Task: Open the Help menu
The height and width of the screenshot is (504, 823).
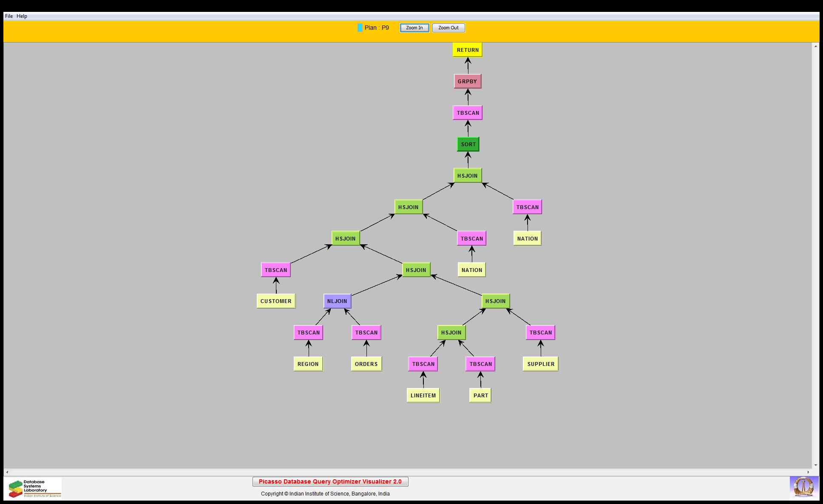Action: click(x=22, y=16)
